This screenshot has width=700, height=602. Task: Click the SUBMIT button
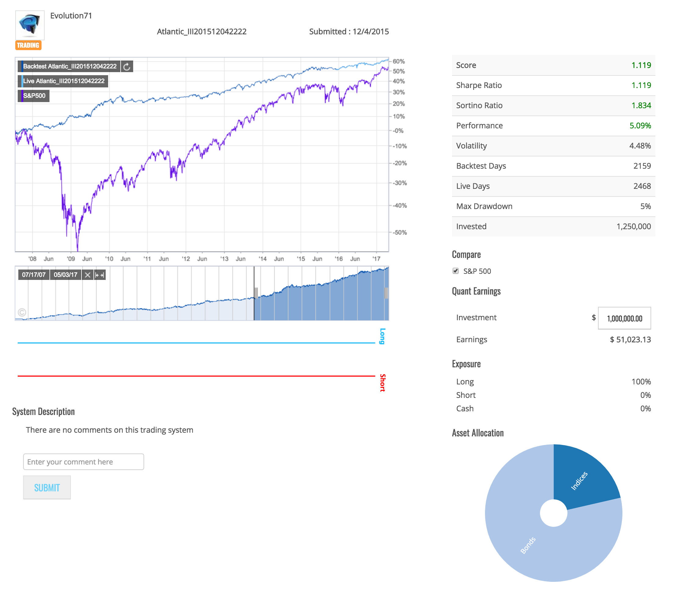tap(47, 487)
